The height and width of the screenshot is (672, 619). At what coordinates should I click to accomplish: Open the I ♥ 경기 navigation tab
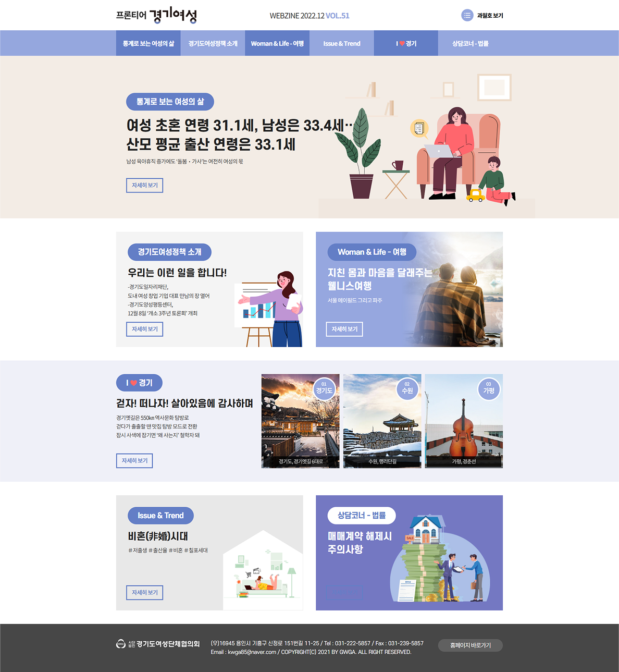point(406,43)
